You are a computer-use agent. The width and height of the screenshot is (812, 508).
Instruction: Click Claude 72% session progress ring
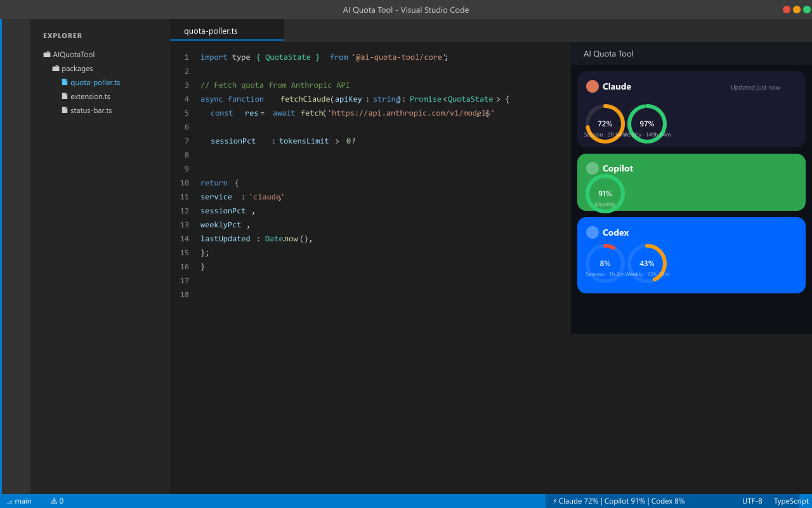click(x=605, y=124)
